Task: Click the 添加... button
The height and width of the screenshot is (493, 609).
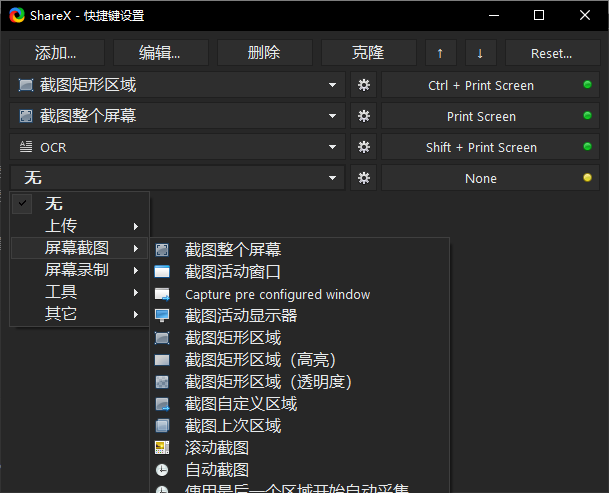Action: click(x=57, y=52)
